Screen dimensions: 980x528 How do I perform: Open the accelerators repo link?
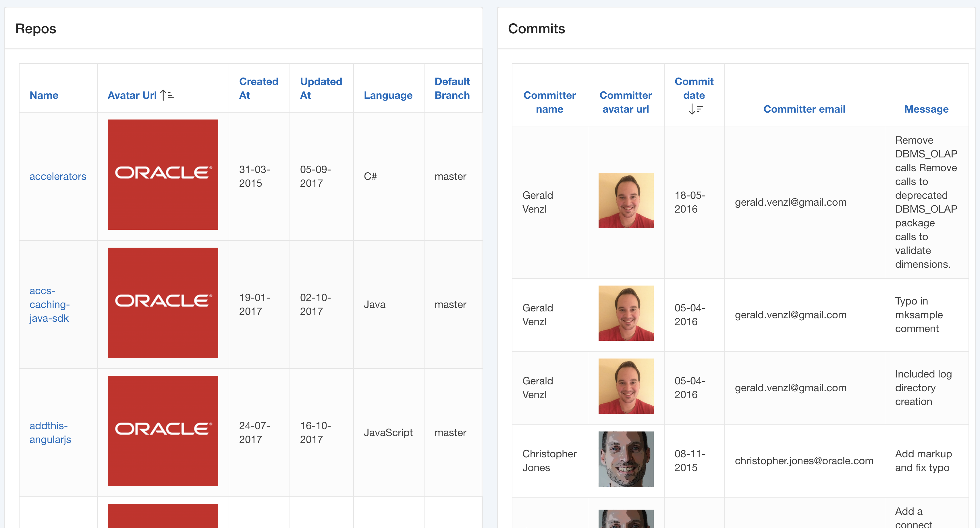58,176
